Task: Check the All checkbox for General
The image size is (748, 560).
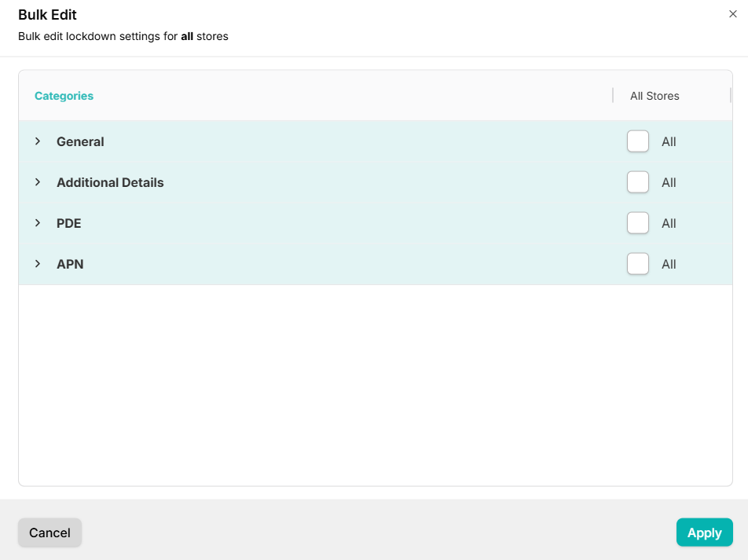Action: 637,141
